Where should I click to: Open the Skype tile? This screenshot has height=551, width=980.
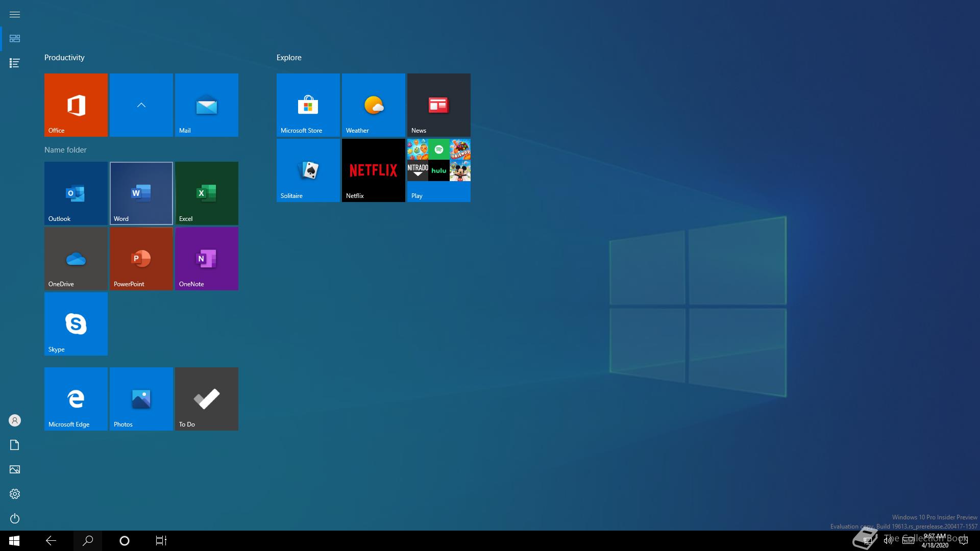pos(76,324)
